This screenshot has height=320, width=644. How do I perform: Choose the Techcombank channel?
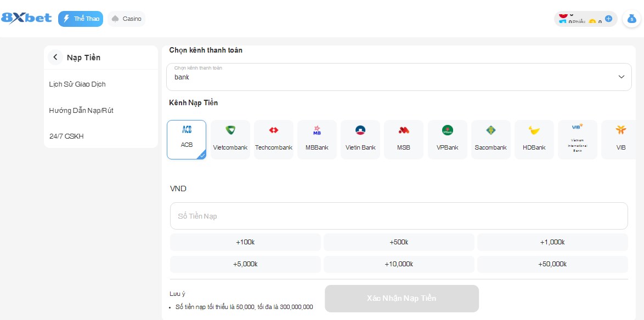[274, 140]
